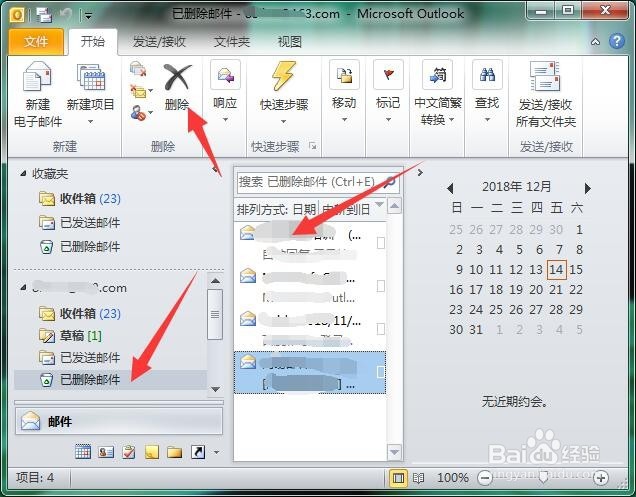Collapse the Favorites (收藏夹) tree section
Screen dimensions: 636x497
24,174
